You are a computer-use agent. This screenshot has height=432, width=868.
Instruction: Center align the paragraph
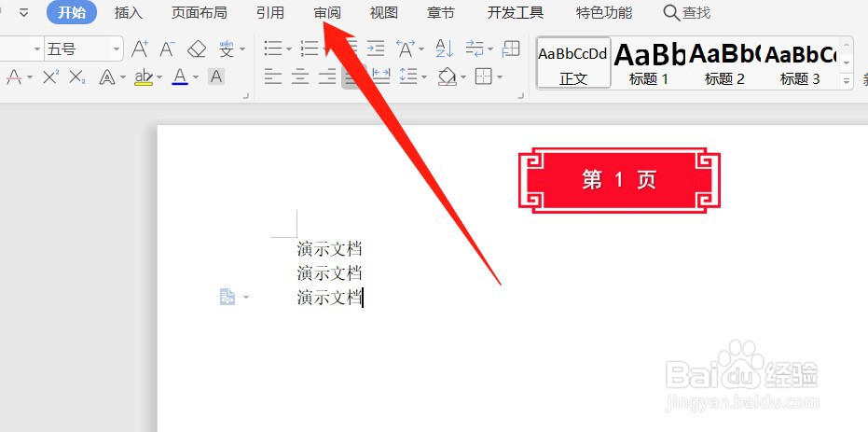pyautogui.click(x=300, y=77)
